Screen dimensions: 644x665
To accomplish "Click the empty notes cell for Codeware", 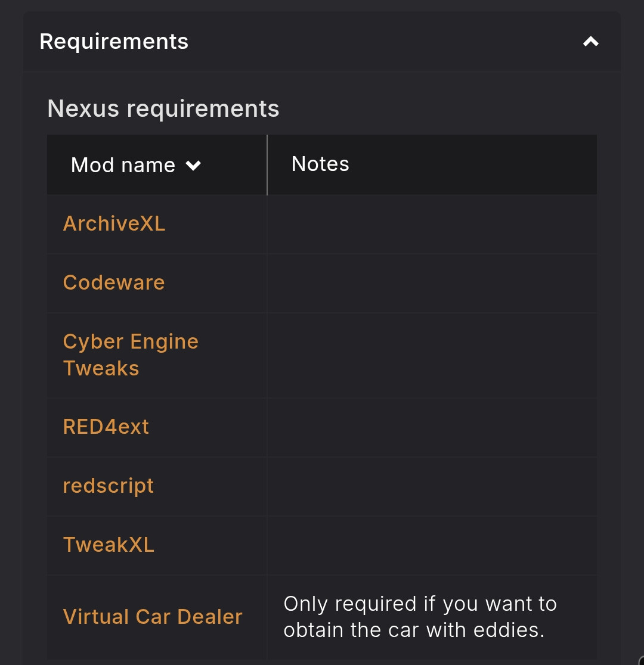I will tap(432, 283).
